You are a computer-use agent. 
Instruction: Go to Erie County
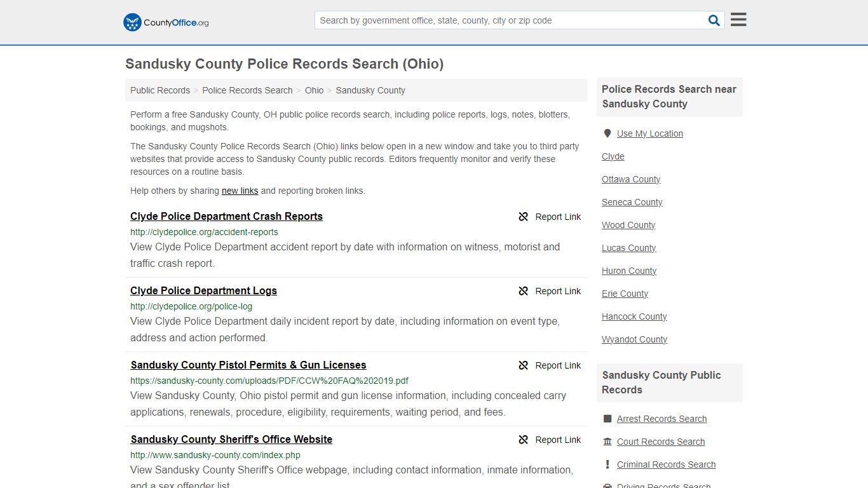(x=625, y=294)
